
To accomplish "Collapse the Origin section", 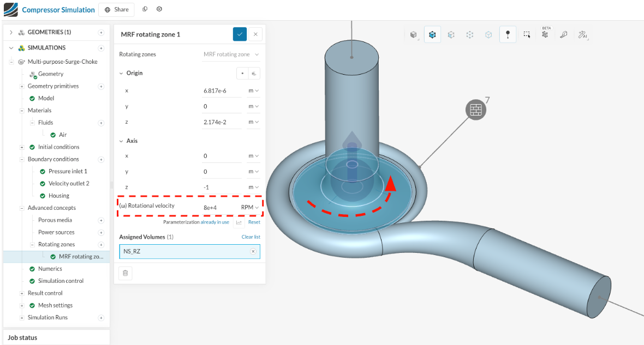I will point(121,74).
